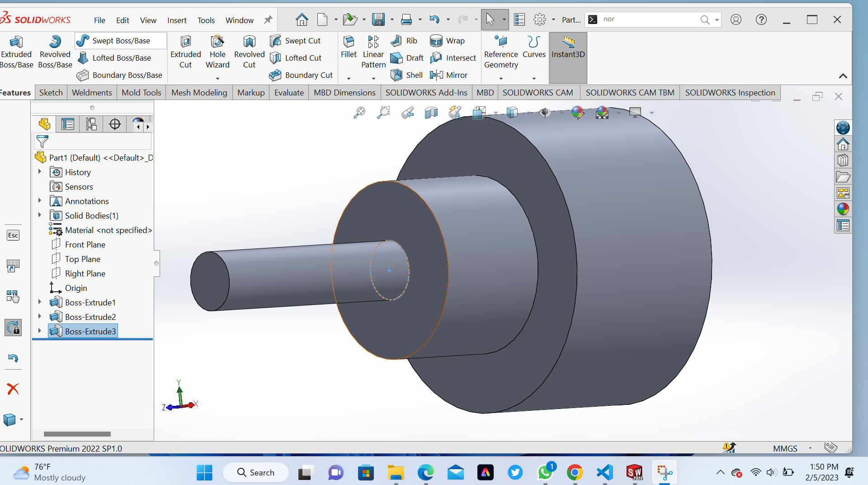Image resolution: width=868 pixels, height=485 pixels.
Task: Select the Intersect feature
Action: coord(453,58)
